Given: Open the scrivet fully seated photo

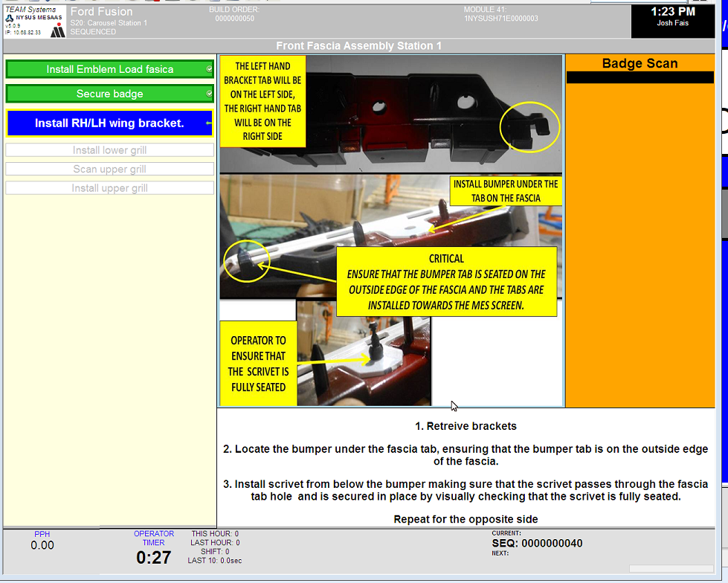Looking at the screenshot, I should tap(364, 353).
